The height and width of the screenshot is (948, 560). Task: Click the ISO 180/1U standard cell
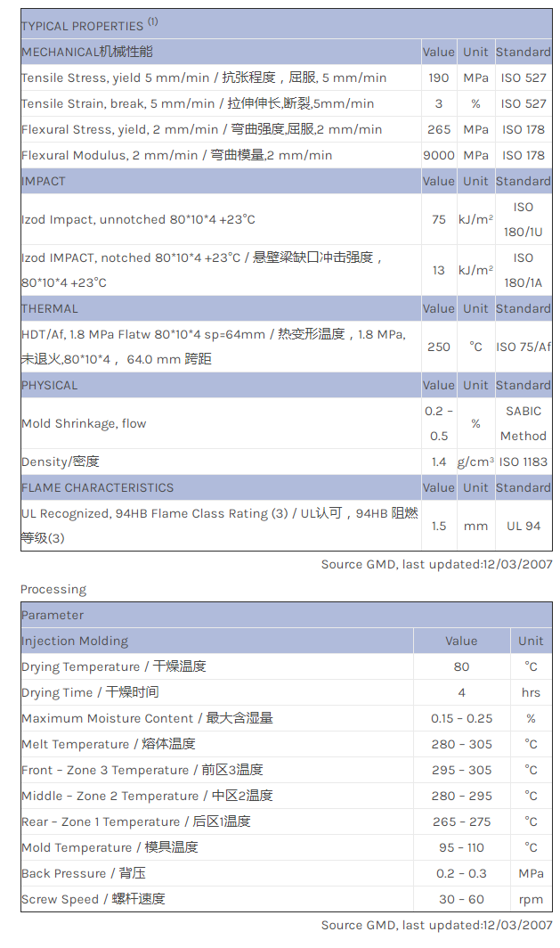523,219
